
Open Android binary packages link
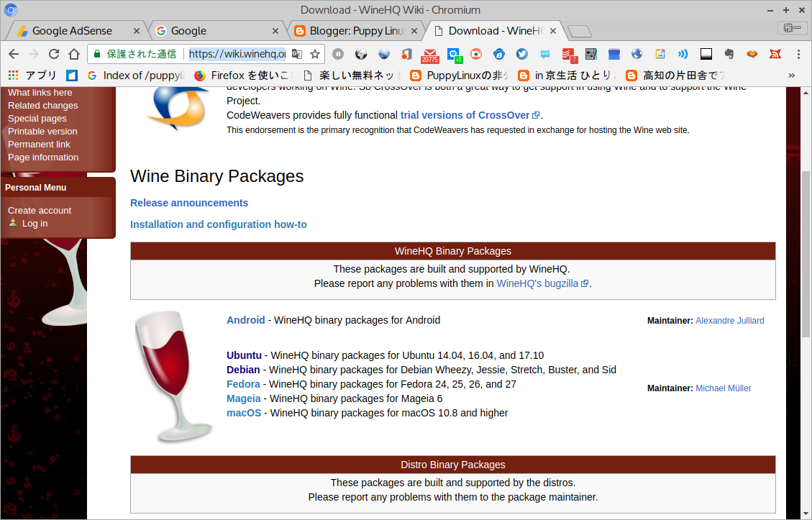pos(245,320)
